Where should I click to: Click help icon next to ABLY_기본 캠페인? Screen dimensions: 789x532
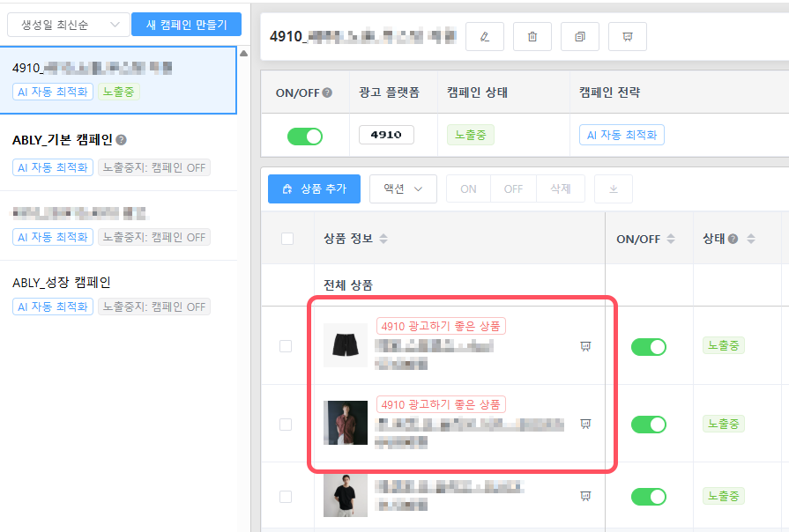[x=122, y=140]
